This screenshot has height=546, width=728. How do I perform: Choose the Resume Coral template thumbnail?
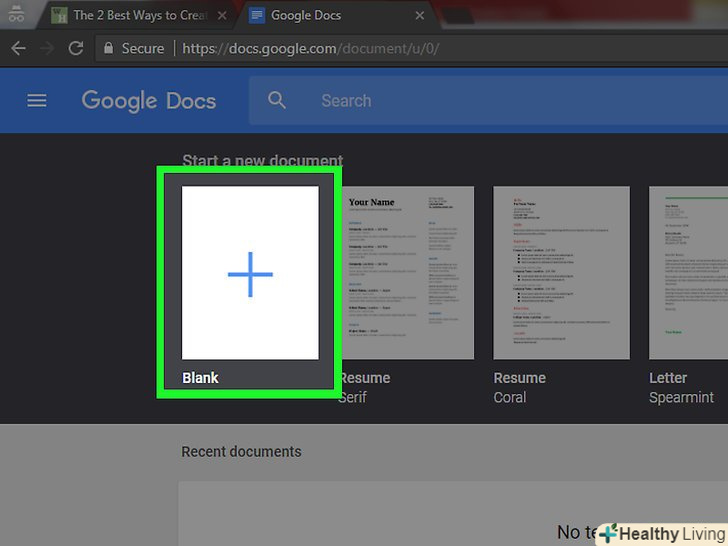[561, 273]
